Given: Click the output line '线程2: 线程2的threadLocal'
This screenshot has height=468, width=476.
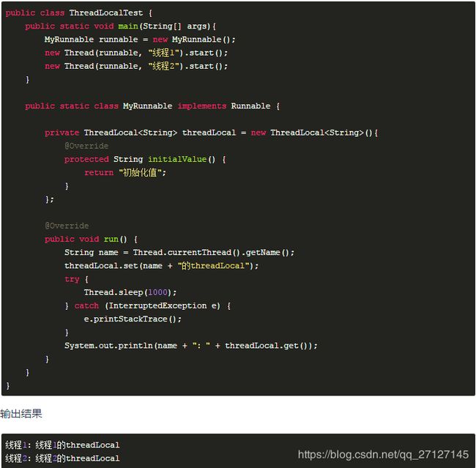Looking at the screenshot, I should coord(62,458).
